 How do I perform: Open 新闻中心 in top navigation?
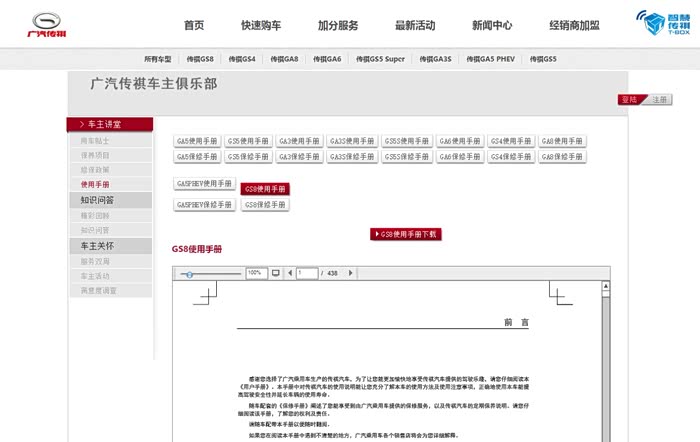tap(492, 26)
